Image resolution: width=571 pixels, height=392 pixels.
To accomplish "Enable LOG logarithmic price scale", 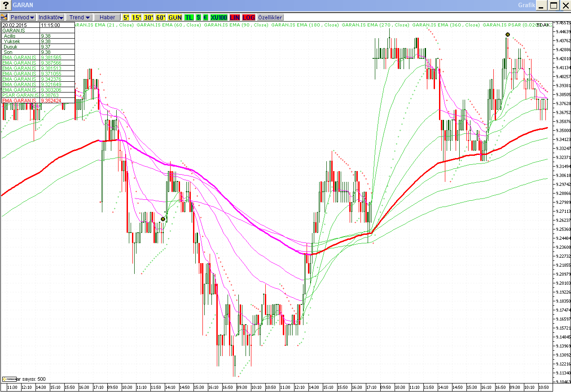I will [x=249, y=17].
